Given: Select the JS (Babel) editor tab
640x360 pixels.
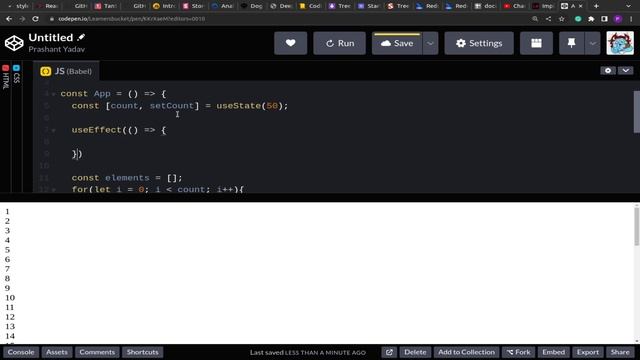Looking at the screenshot, I should pyautogui.click(x=66, y=71).
